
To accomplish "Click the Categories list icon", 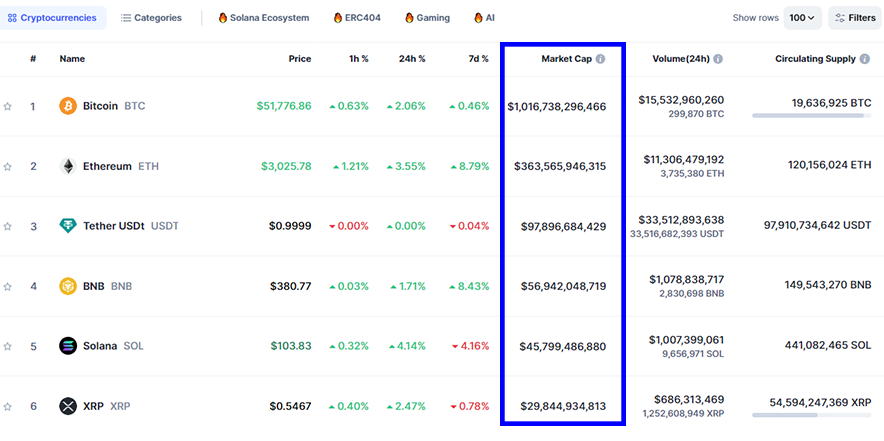I will point(126,18).
